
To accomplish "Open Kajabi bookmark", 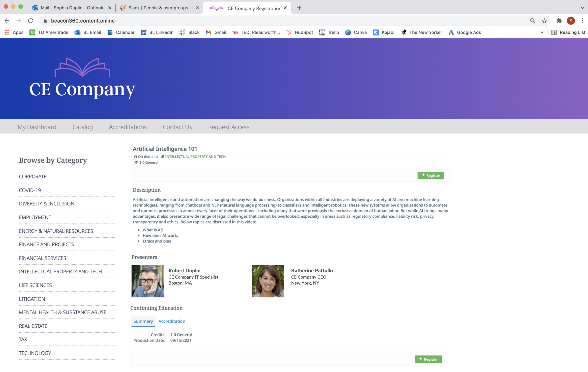I will [x=384, y=32].
